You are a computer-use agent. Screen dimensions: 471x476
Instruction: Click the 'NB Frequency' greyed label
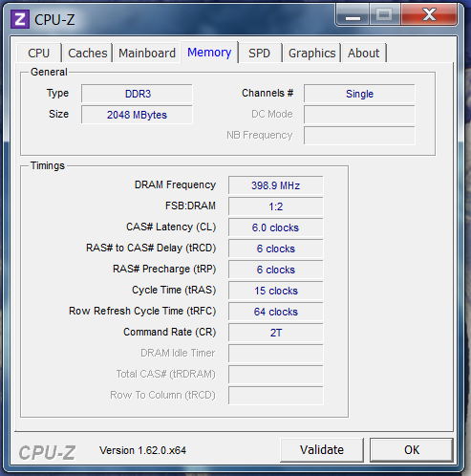point(260,135)
